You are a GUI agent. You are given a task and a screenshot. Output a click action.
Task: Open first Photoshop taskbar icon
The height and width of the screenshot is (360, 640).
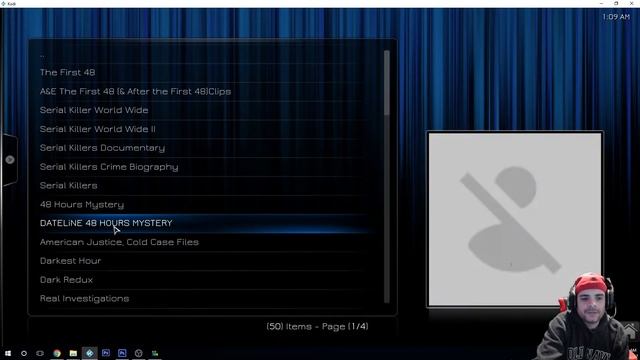106,353
